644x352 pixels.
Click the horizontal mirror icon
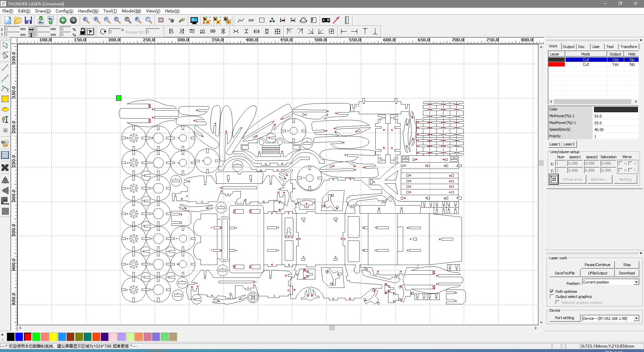pos(5,180)
